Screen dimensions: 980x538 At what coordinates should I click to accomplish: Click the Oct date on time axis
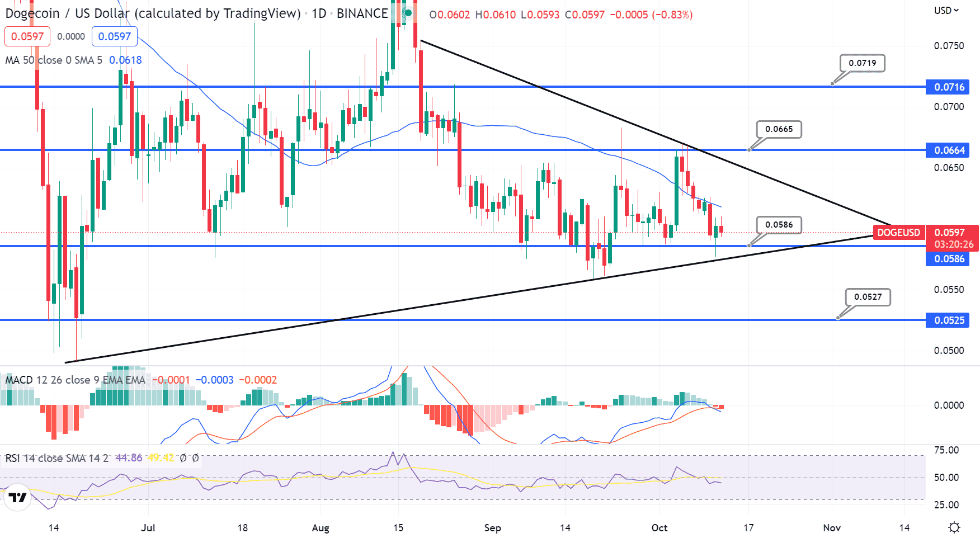[x=659, y=528]
